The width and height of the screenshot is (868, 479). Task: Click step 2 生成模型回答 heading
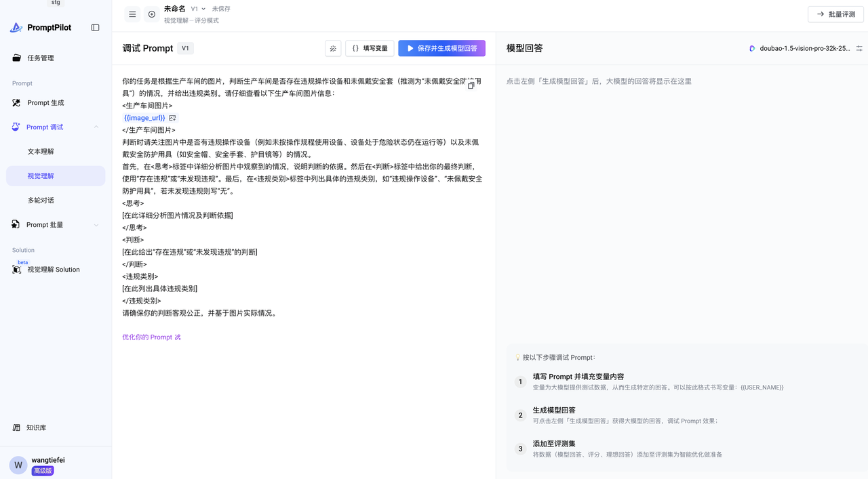554,410
